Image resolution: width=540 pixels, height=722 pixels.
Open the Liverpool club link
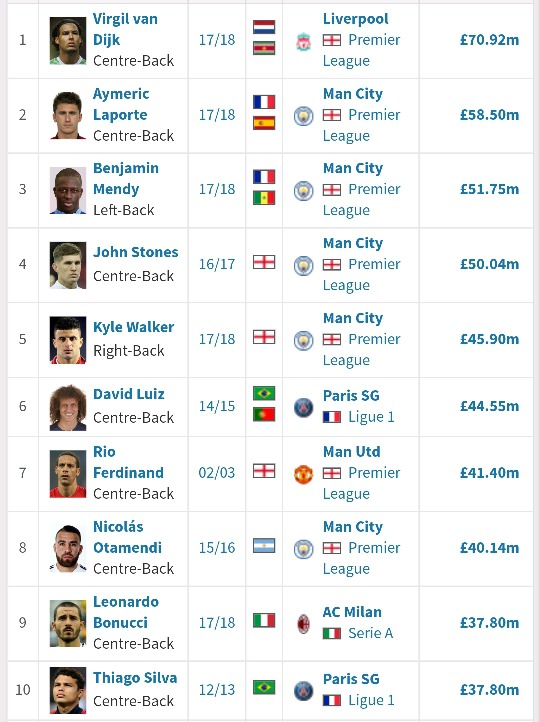click(355, 19)
